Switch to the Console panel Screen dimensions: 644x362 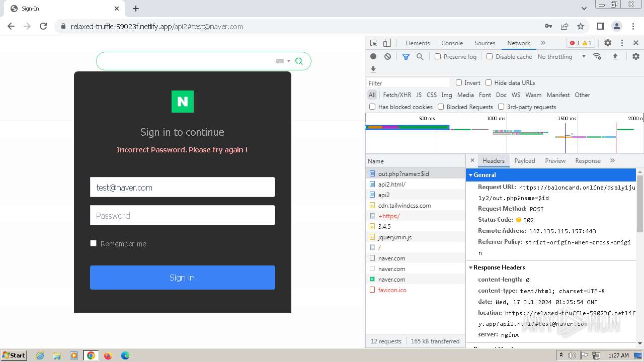452,43
